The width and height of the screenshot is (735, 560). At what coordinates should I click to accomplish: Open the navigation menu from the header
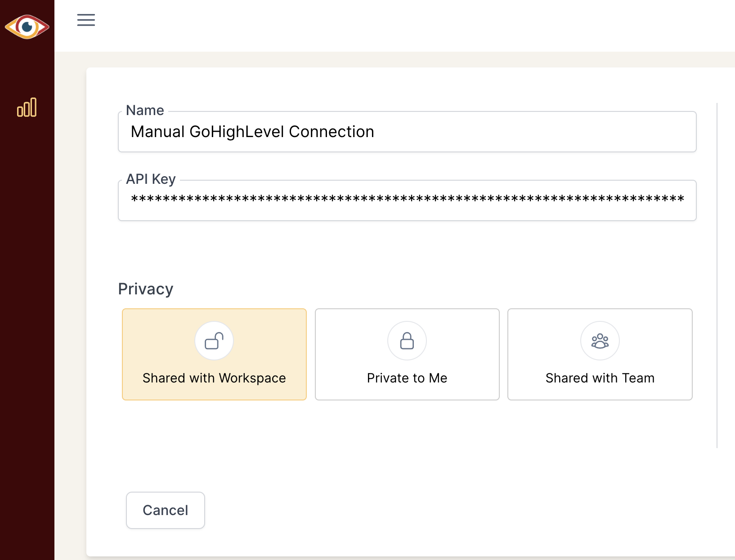tap(86, 20)
